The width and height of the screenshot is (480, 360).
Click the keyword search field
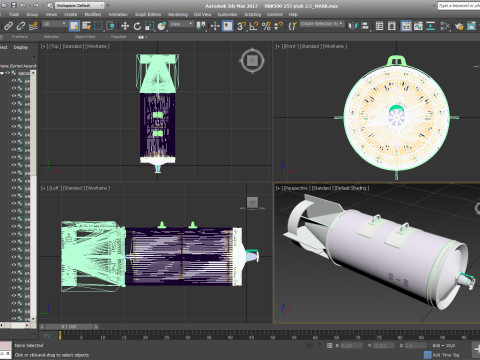coord(459,6)
